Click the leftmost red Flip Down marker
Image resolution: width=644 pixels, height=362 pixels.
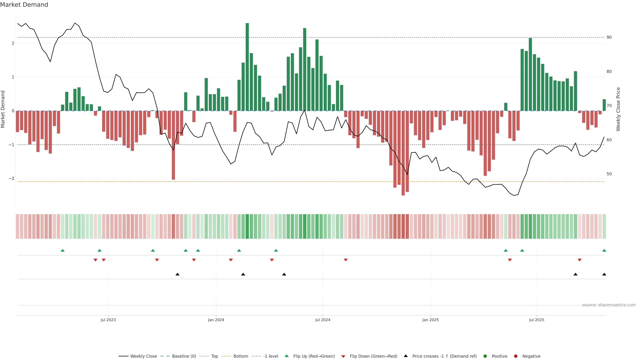click(95, 260)
